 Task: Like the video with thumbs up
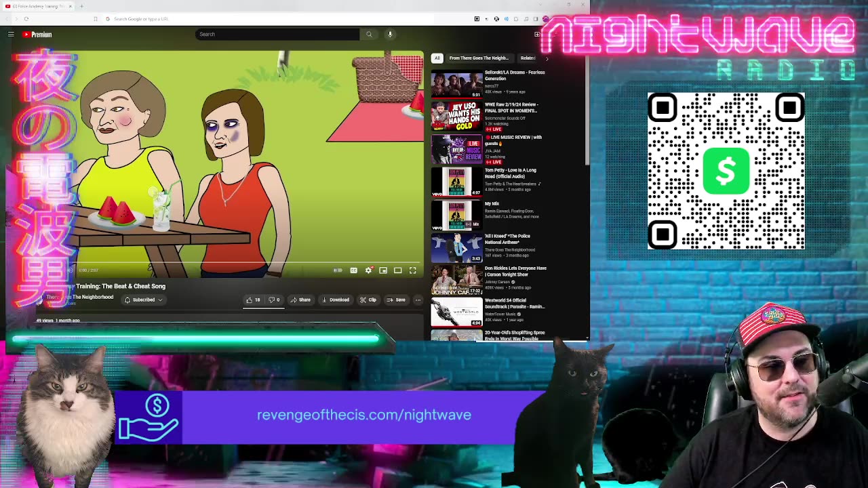coord(253,300)
